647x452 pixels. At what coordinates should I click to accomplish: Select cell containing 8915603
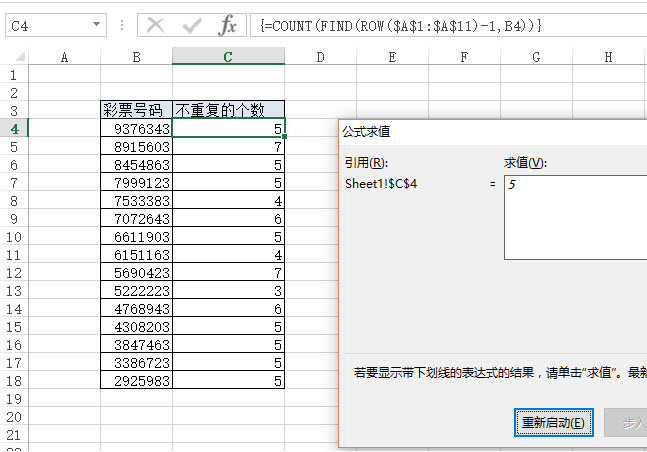[136, 147]
